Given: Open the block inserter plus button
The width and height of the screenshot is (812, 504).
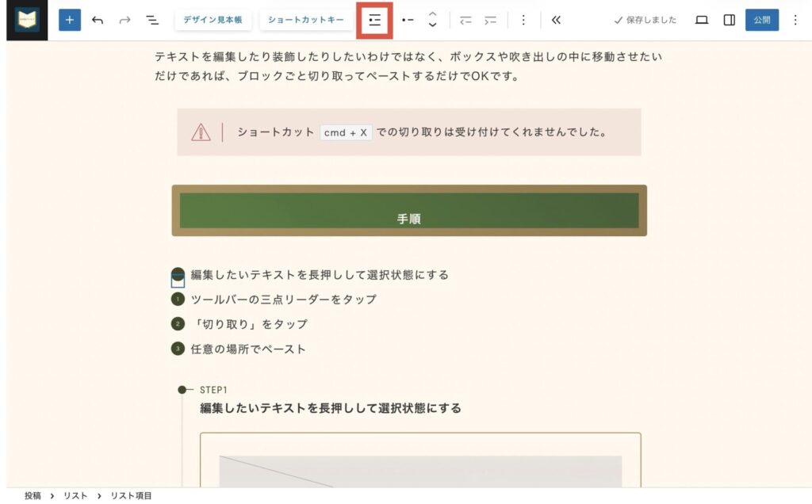Looking at the screenshot, I should (70, 21).
